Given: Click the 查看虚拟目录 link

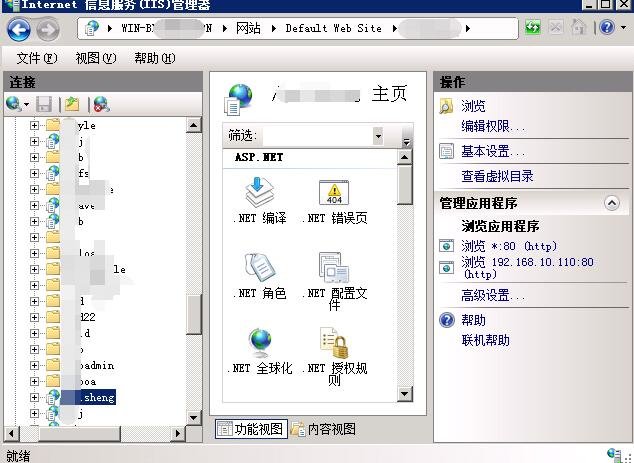Looking at the screenshot, I should (497, 176).
